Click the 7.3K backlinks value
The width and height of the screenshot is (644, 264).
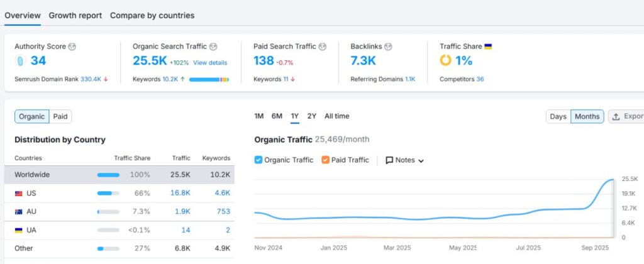[363, 61]
